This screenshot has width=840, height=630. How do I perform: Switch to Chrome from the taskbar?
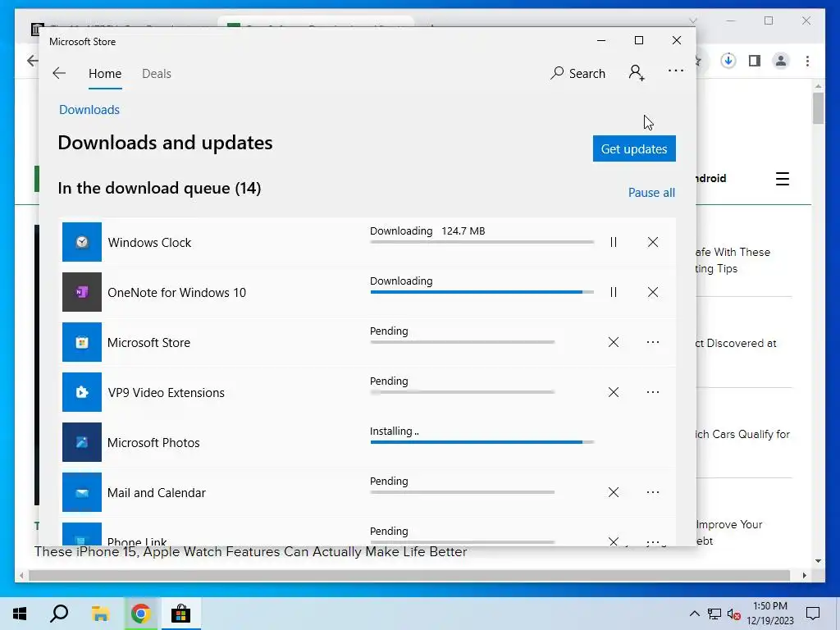tap(140, 614)
